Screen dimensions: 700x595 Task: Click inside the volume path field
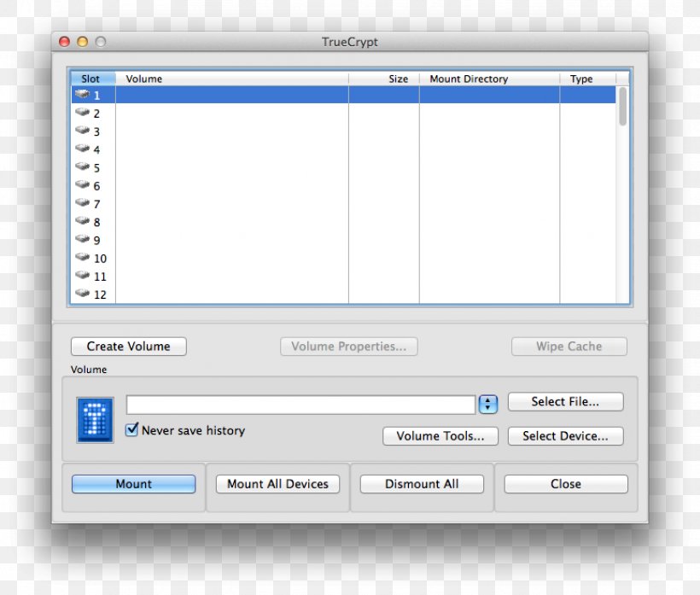point(299,404)
